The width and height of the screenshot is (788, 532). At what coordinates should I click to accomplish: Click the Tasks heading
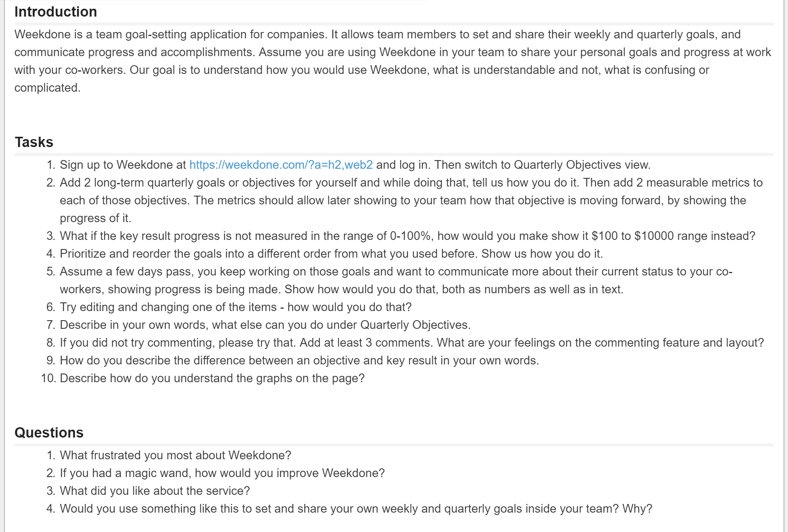point(34,142)
